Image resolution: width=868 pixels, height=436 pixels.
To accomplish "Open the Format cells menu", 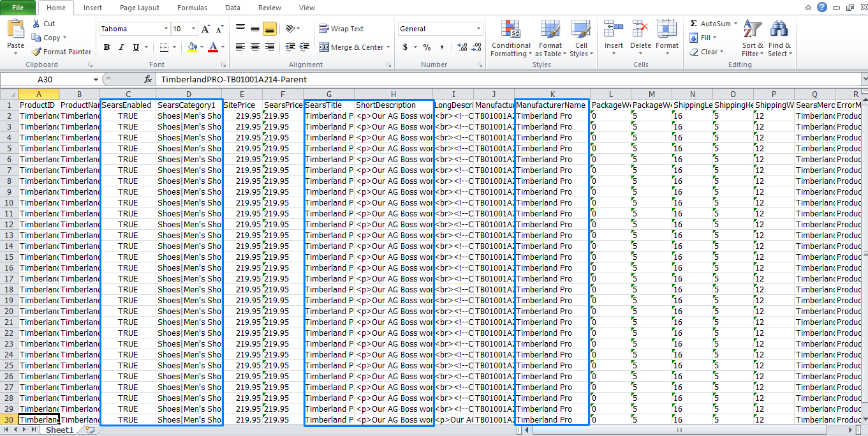I will (667, 37).
